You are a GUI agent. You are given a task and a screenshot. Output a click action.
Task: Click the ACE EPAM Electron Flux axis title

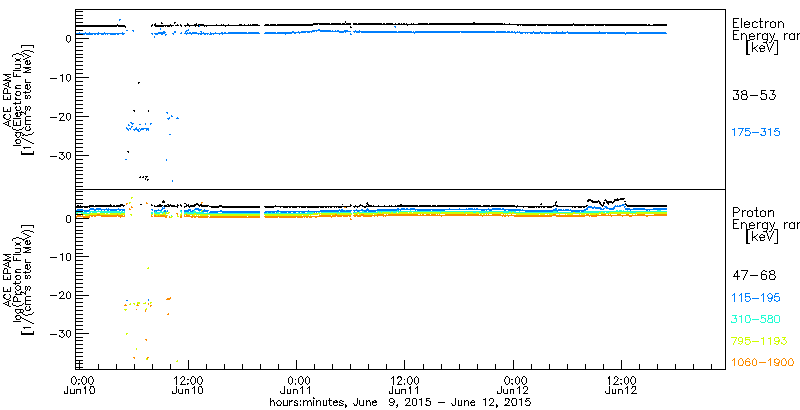[19, 99]
